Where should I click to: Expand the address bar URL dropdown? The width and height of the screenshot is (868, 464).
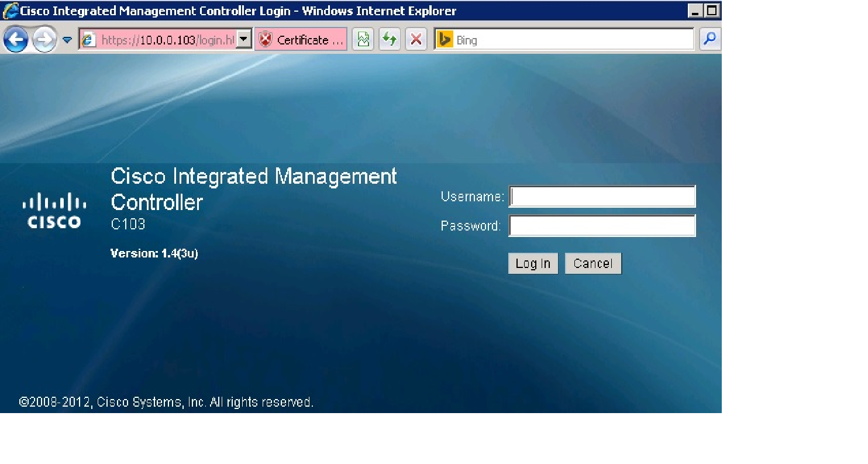point(244,40)
